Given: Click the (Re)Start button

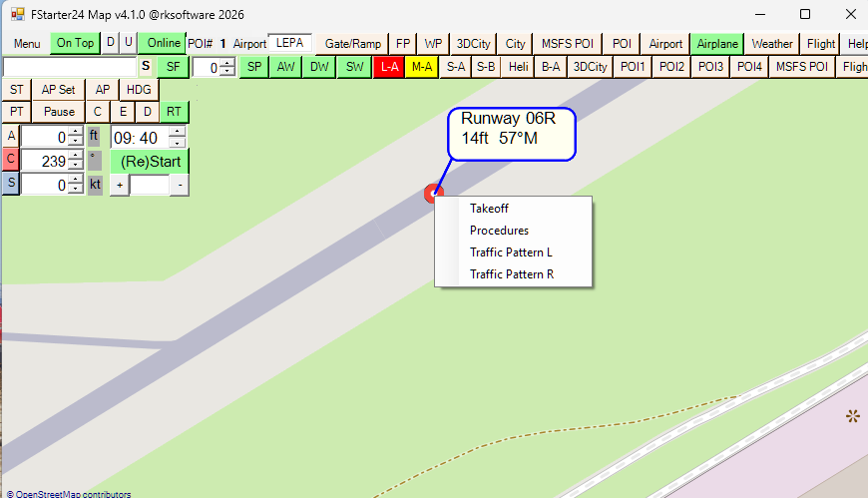Looking at the screenshot, I should click(x=150, y=162).
